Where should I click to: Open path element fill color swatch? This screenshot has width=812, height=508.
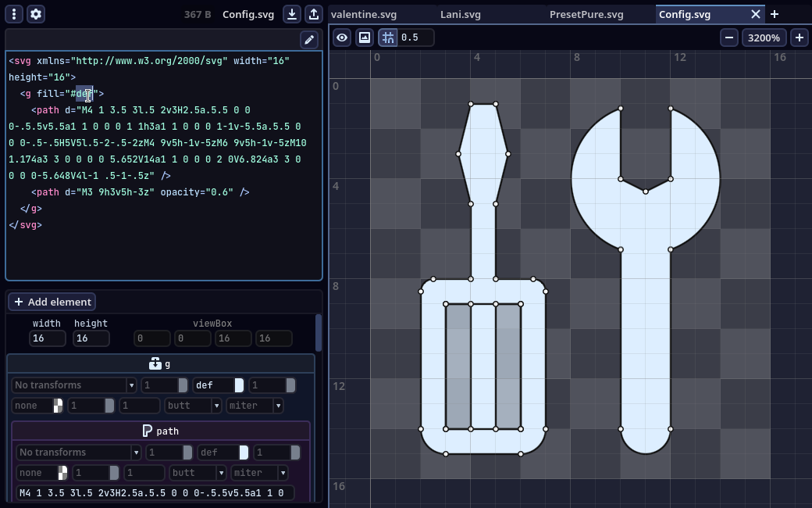click(x=244, y=453)
